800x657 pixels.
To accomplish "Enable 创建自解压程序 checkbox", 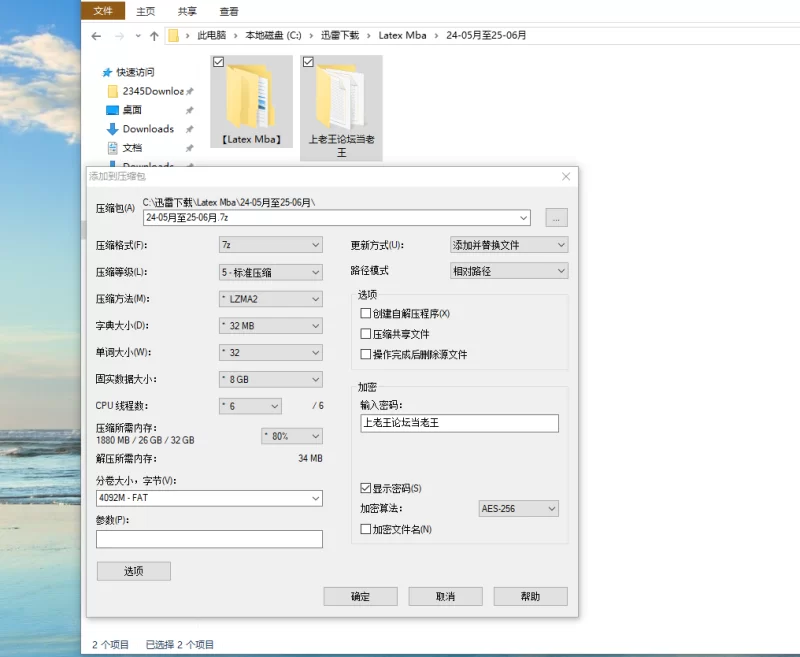I will click(365, 313).
